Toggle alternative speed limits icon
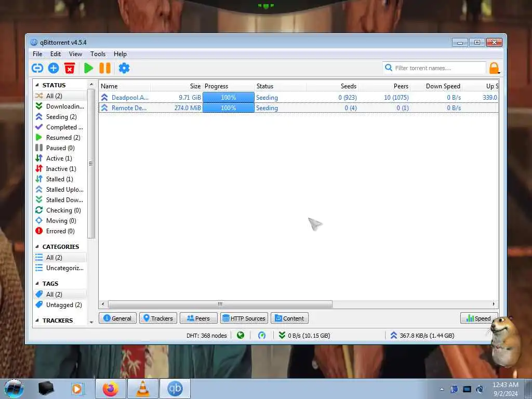532x399 pixels. coord(262,335)
